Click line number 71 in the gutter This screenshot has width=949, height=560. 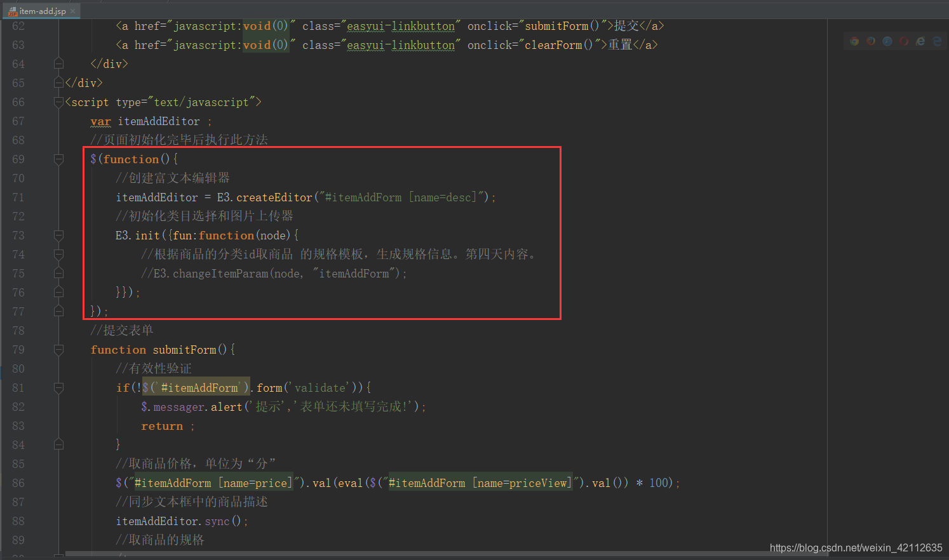tap(18, 197)
